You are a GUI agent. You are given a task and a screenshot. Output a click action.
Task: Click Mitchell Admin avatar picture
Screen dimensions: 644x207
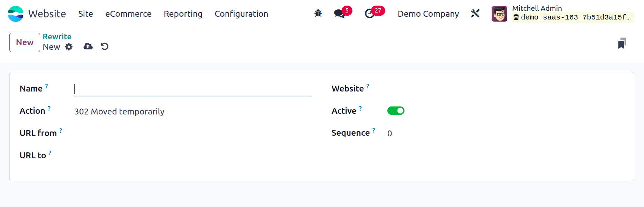coord(499,14)
